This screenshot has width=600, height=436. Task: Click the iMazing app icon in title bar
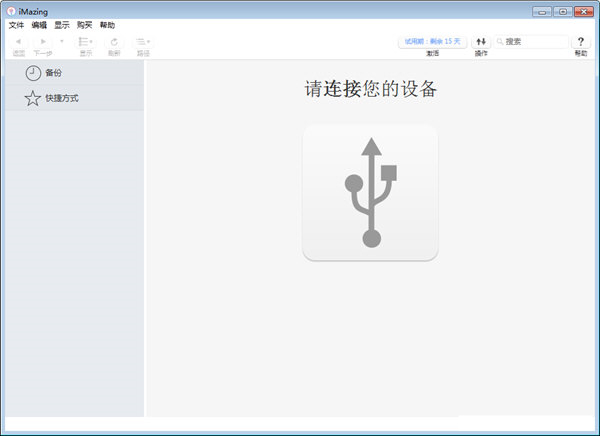pyautogui.click(x=11, y=10)
